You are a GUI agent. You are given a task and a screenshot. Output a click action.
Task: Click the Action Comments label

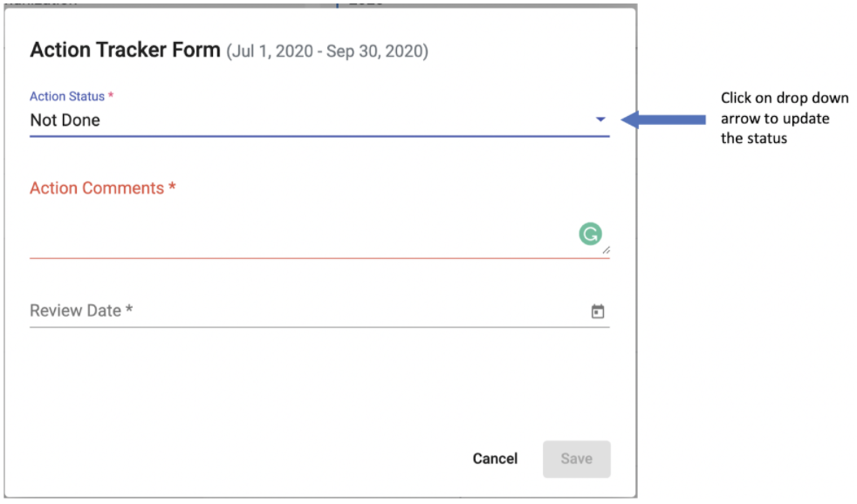[x=97, y=187]
